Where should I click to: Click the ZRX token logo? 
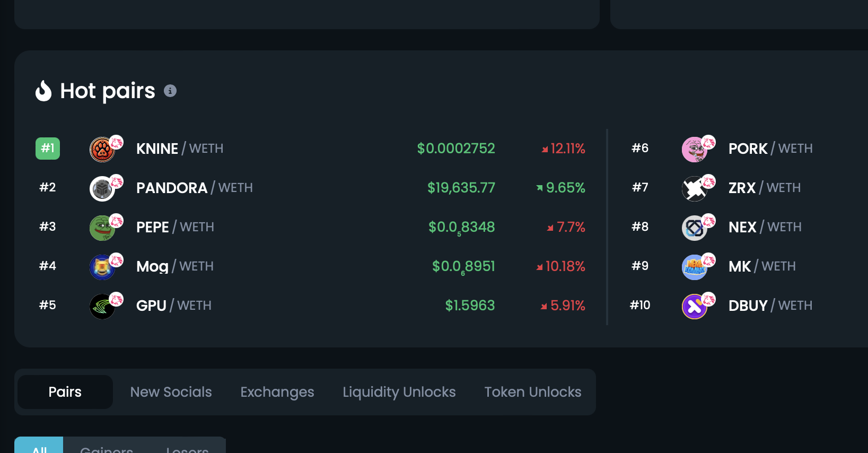pos(695,189)
